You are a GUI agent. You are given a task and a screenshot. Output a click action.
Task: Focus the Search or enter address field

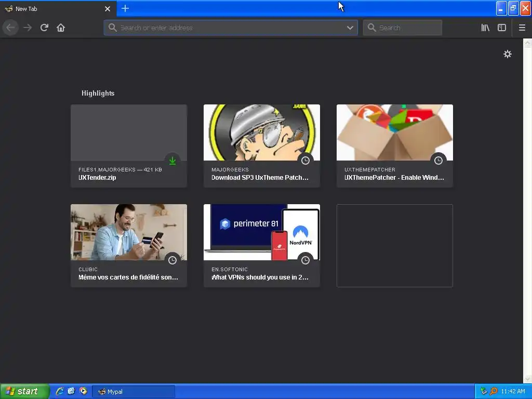click(x=231, y=28)
